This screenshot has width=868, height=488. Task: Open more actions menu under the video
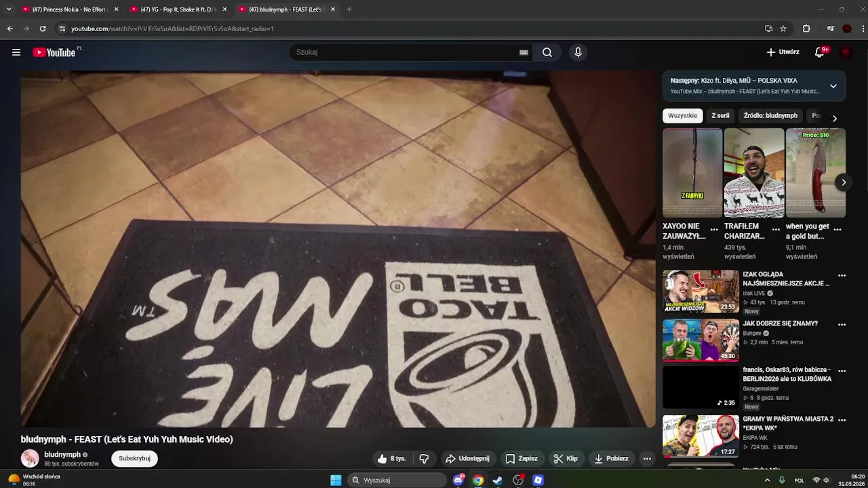point(647,459)
